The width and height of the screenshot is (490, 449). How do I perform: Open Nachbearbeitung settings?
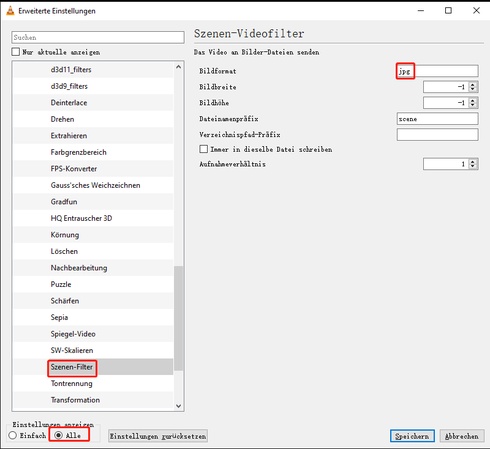click(93, 268)
